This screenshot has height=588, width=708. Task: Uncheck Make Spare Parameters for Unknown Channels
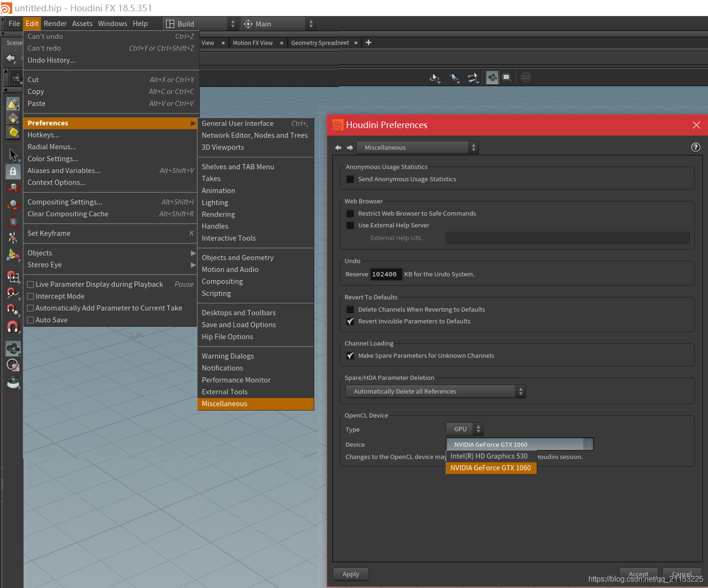pyautogui.click(x=350, y=355)
